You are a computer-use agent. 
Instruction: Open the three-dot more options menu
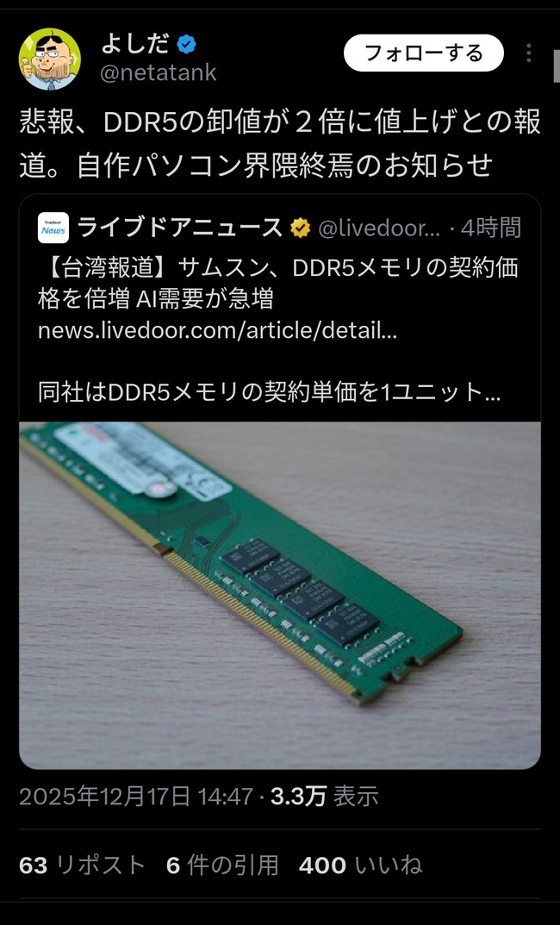click(529, 53)
